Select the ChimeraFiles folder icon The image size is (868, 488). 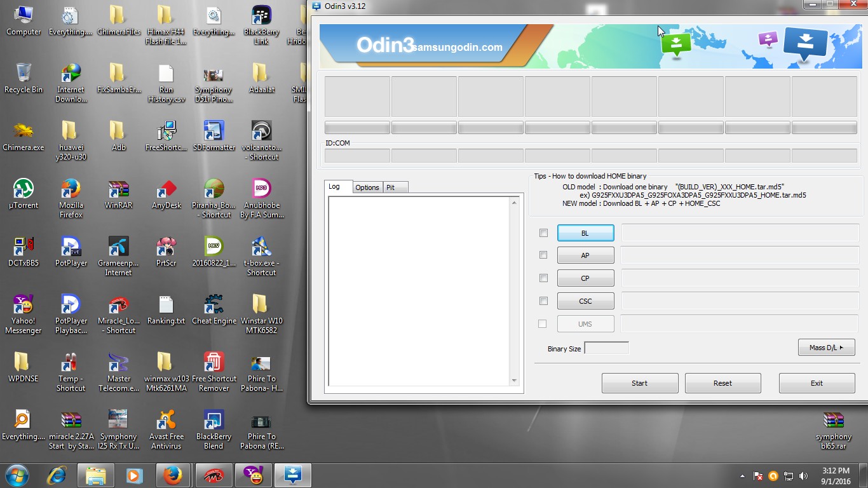pos(119,20)
